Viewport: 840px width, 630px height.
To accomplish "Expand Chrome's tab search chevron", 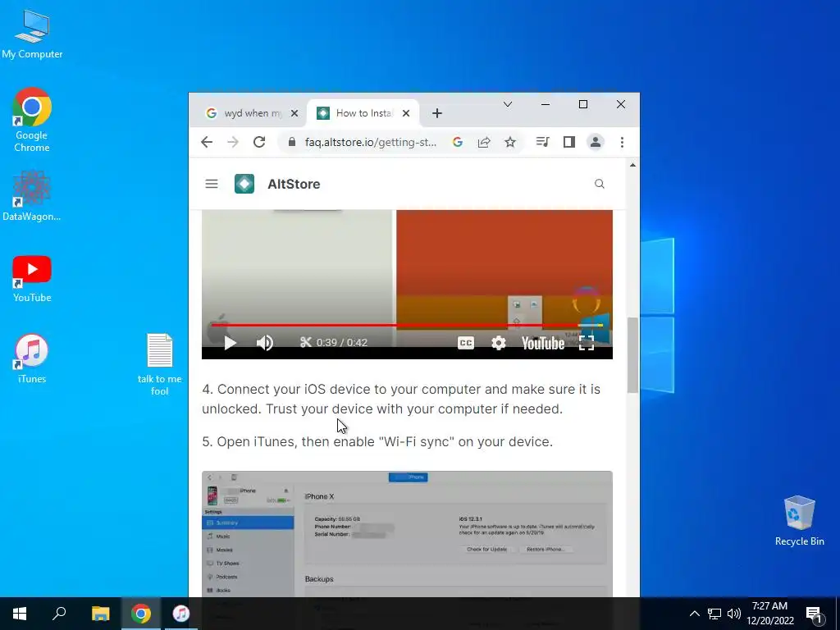I will point(507,104).
